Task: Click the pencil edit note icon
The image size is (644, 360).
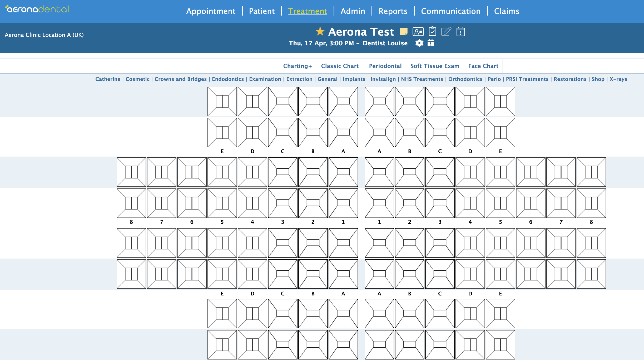Action: coord(446,31)
